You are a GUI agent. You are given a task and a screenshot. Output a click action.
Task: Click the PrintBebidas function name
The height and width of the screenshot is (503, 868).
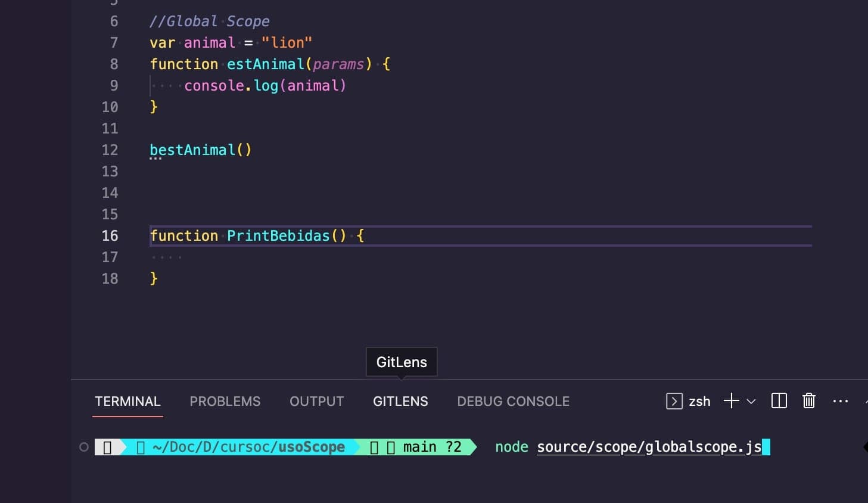[x=278, y=235]
